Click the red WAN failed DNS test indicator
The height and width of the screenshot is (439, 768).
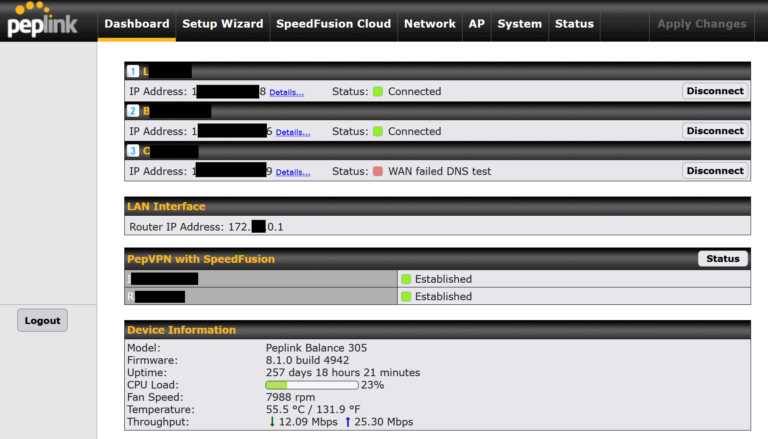point(378,171)
